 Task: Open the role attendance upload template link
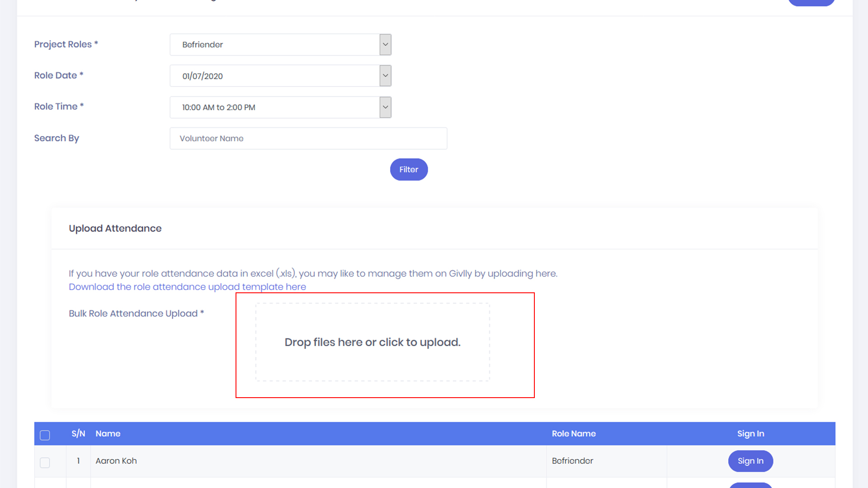[x=187, y=287]
